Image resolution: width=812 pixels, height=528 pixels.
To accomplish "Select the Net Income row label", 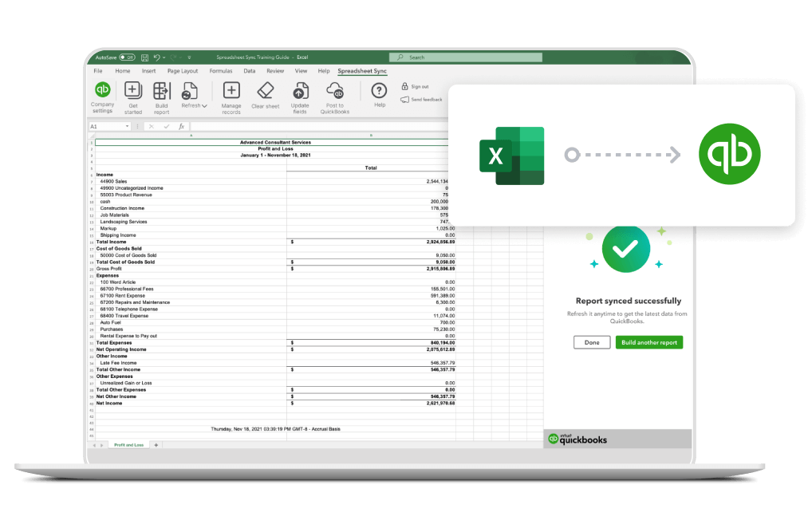I will 108,404.
